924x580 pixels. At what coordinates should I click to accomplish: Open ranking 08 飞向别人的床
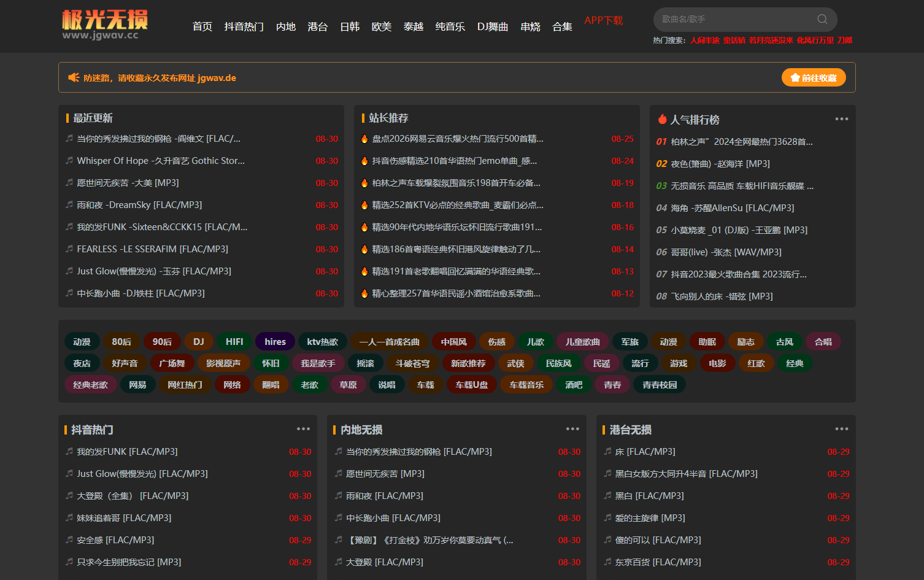722,296
